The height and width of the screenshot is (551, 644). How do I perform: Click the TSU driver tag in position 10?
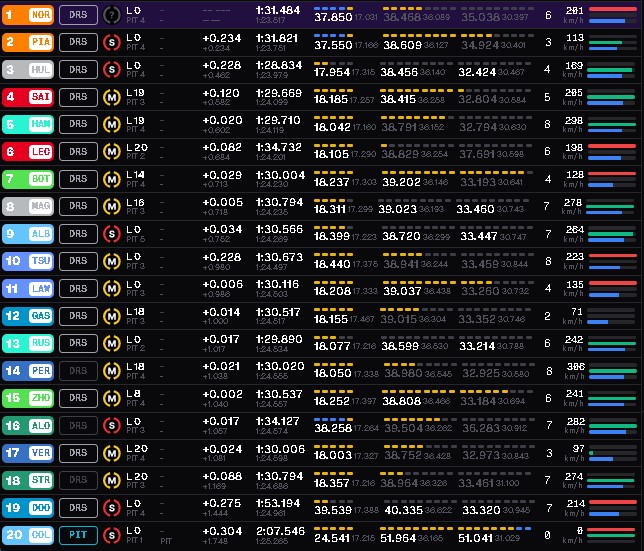coord(28,262)
